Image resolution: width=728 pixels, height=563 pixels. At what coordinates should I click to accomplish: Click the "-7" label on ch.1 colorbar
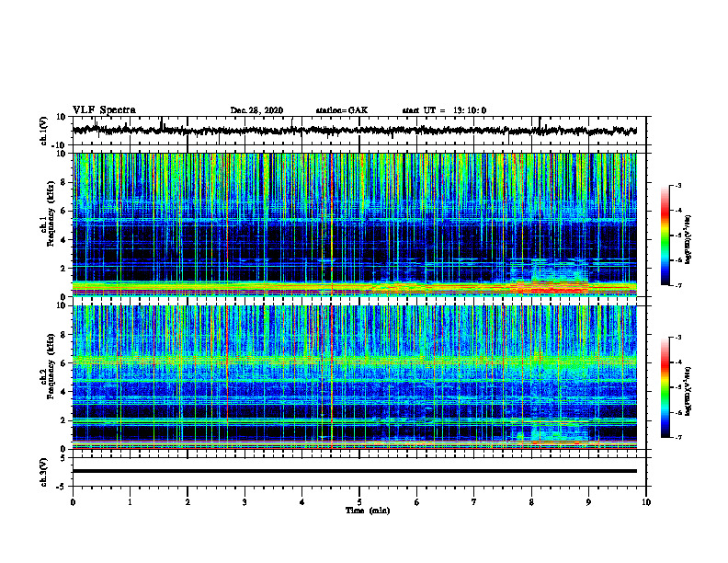click(678, 285)
